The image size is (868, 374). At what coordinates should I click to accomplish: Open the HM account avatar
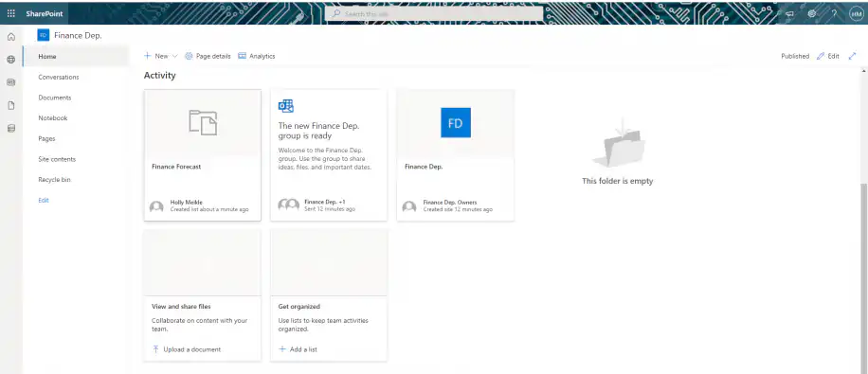(x=856, y=14)
